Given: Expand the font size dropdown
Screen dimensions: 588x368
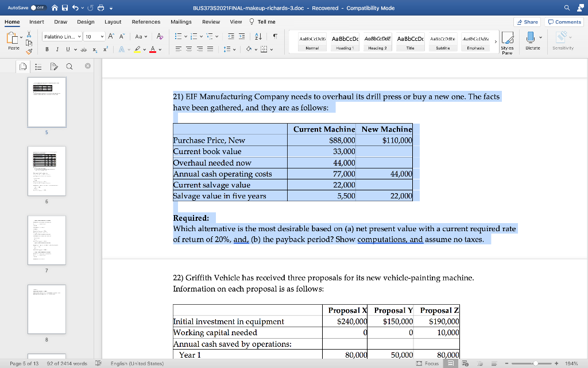Looking at the screenshot, I should pyautogui.click(x=94, y=36).
